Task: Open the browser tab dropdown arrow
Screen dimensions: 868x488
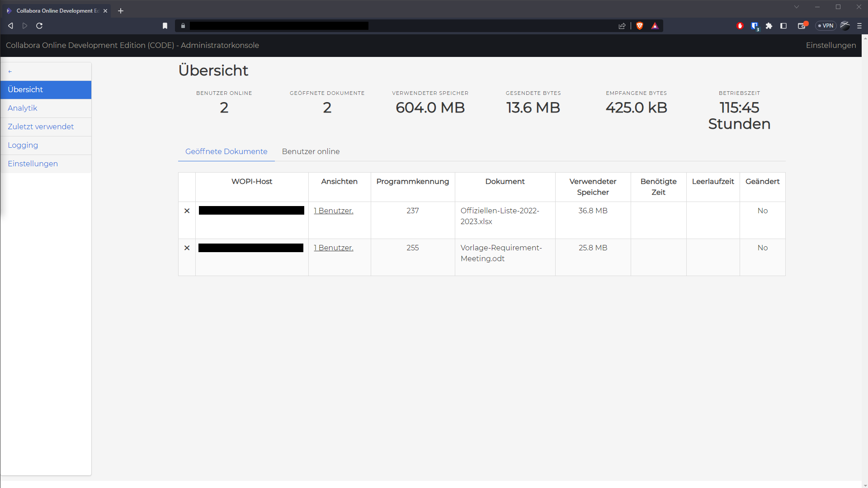Action: [x=797, y=7]
